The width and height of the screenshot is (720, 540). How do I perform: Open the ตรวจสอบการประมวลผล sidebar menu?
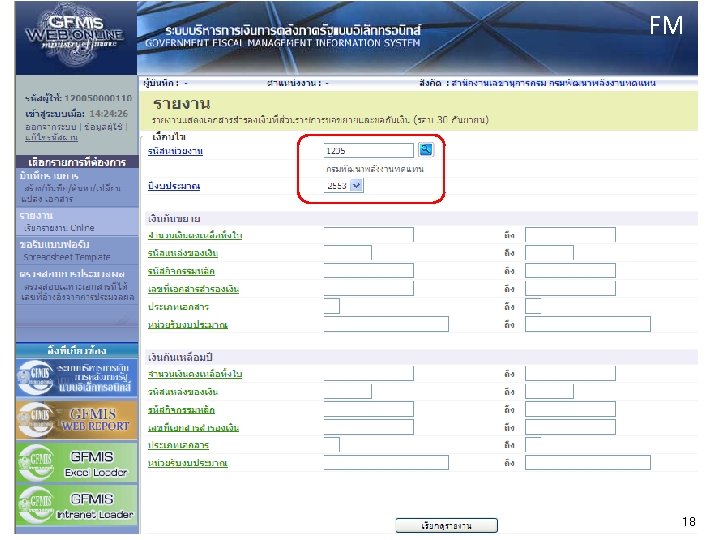77,285
